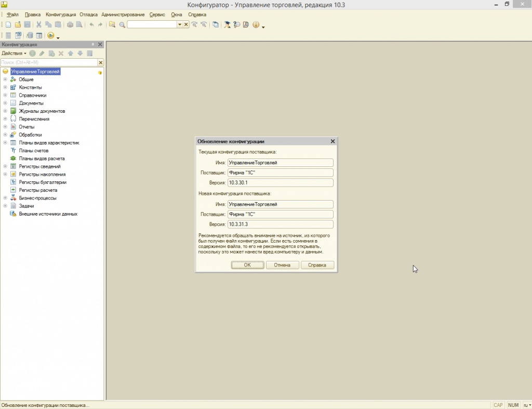This screenshot has height=409, width=532.
Task: Expand the Справочники tree node
Action: click(5, 96)
